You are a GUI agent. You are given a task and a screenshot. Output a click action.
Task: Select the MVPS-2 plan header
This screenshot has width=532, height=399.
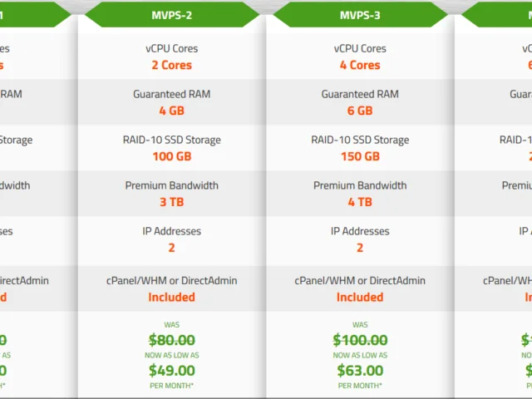[x=172, y=15]
